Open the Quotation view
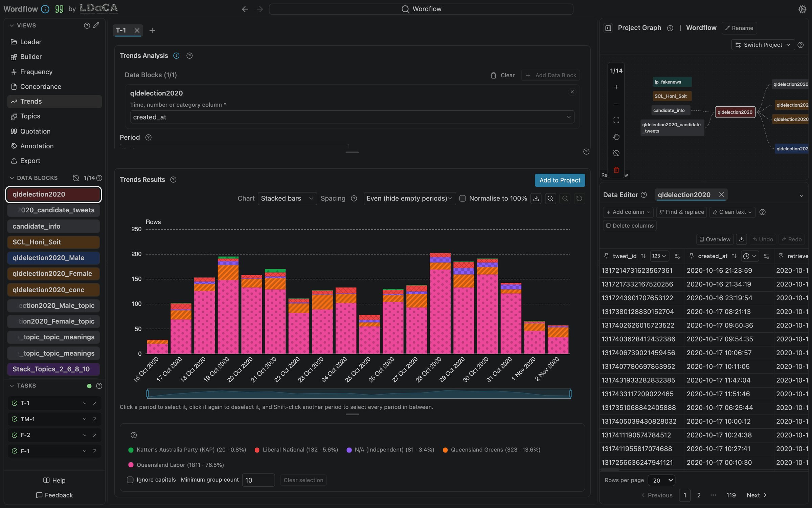Image resolution: width=812 pixels, height=508 pixels. [x=54, y=131]
